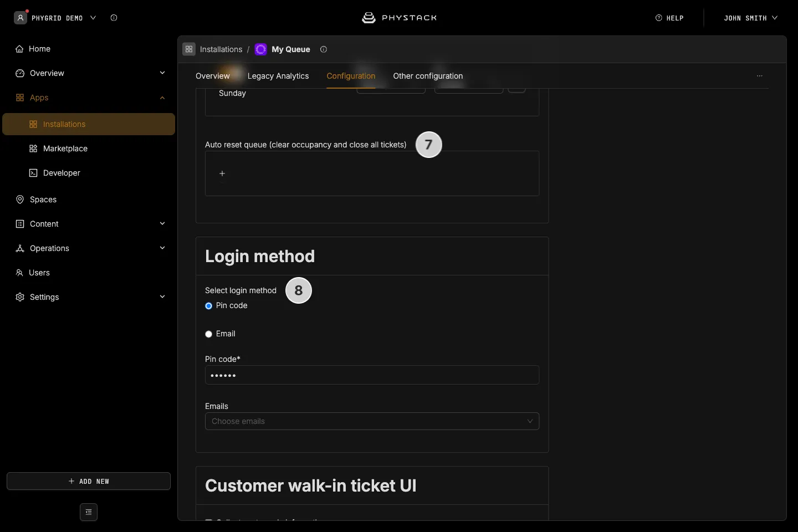The height and width of the screenshot is (532, 798).
Task: Click the Operations nodes icon
Action: tap(20, 248)
